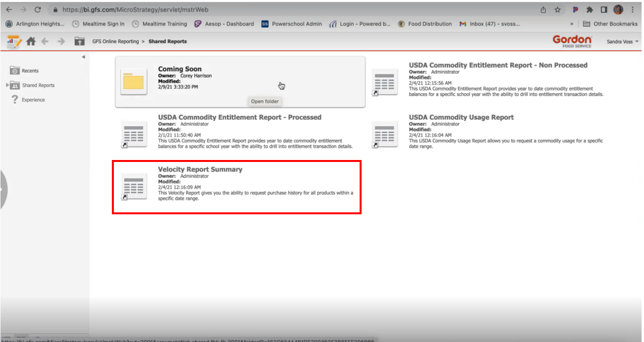Open the Mealtime Training bookmark
This screenshot has width=644, height=342.
pyautogui.click(x=159, y=23)
